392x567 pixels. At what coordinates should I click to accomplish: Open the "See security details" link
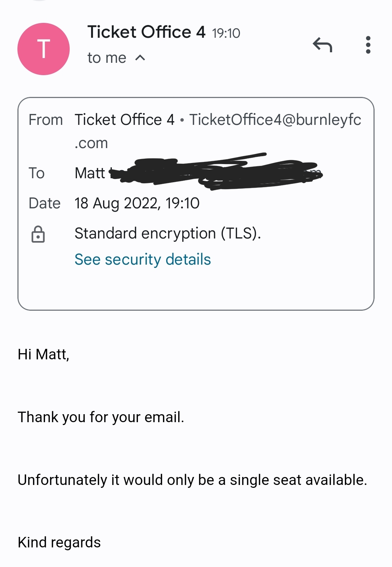click(x=143, y=260)
